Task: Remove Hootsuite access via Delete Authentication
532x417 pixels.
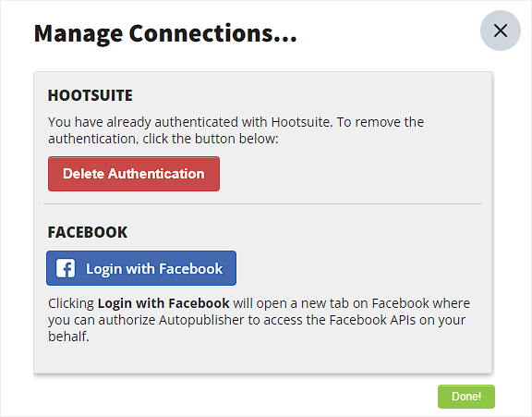Action: coord(134,174)
